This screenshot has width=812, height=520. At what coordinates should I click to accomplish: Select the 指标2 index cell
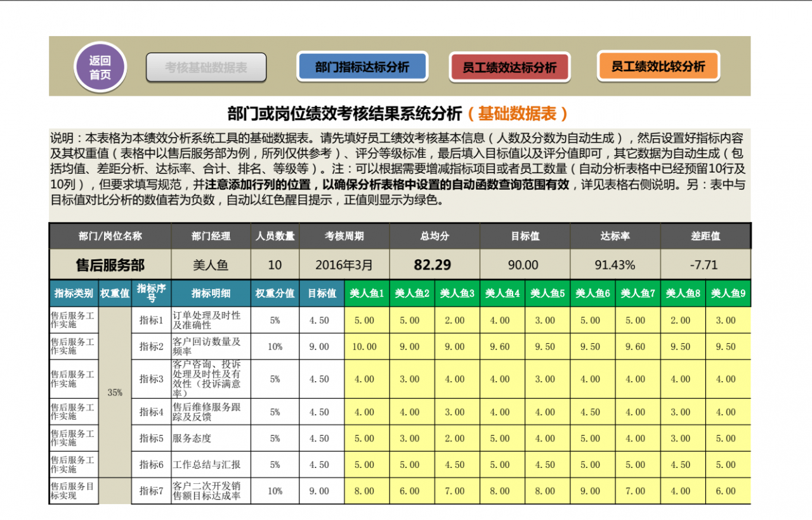[x=152, y=346]
